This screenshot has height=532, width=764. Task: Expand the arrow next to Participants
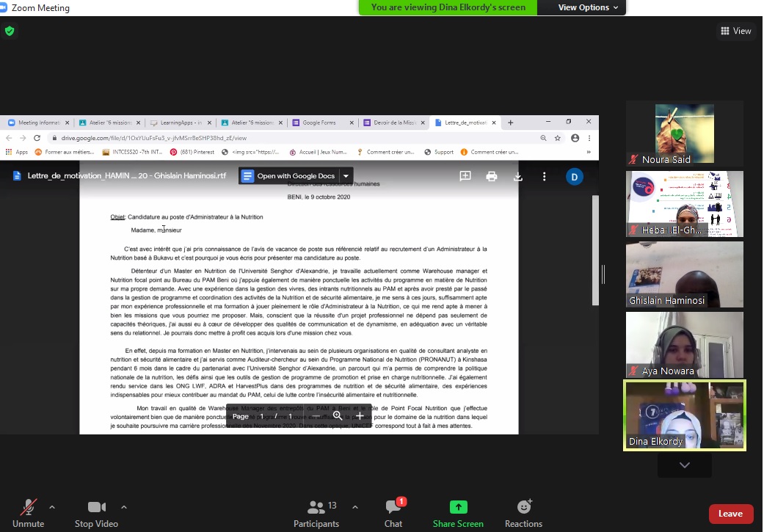click(355, 506)
